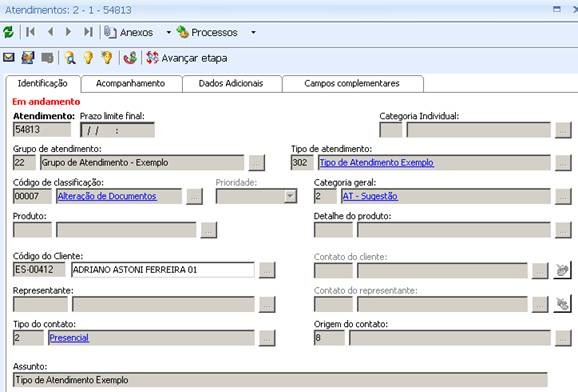
Task: Click Código do Cliente field ES-00412
Action: coord(39,270)
